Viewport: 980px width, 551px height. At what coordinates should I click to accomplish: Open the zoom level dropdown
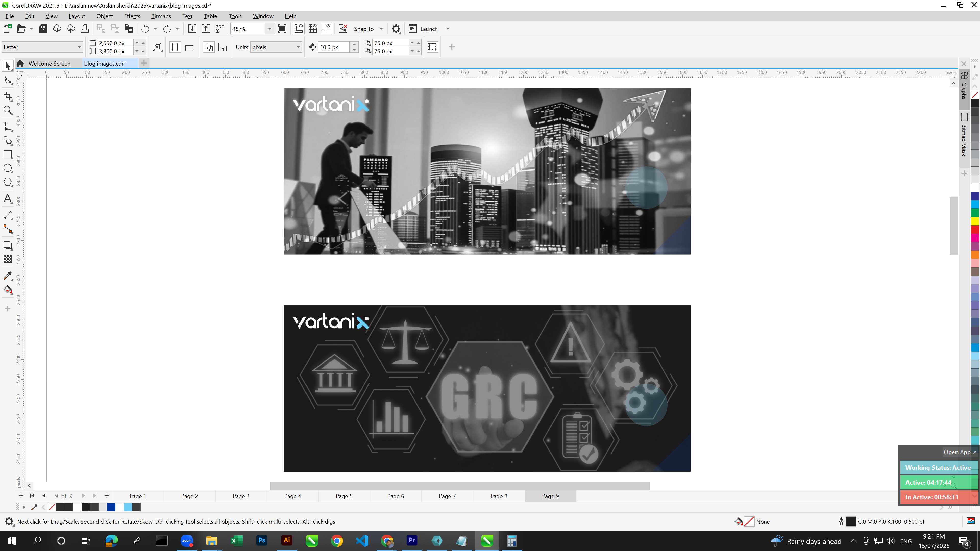tap(269, 29)
